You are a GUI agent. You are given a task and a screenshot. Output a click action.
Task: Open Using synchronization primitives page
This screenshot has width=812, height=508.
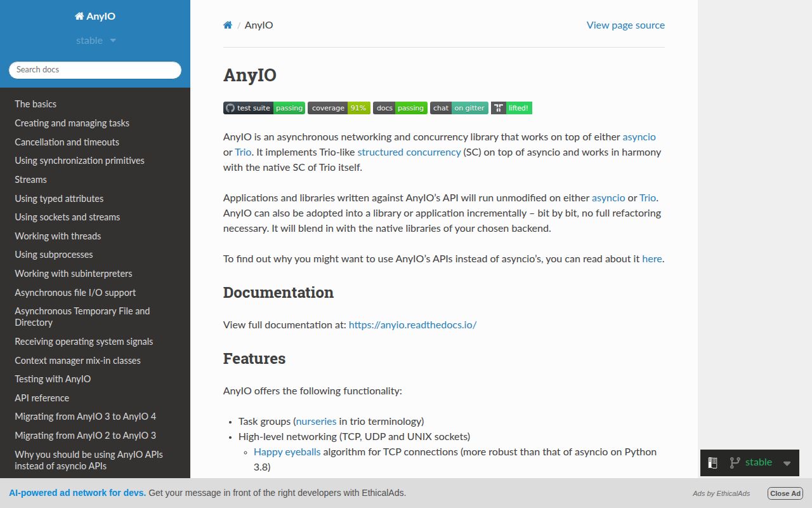pyautogui.click(x=95, y=161)
